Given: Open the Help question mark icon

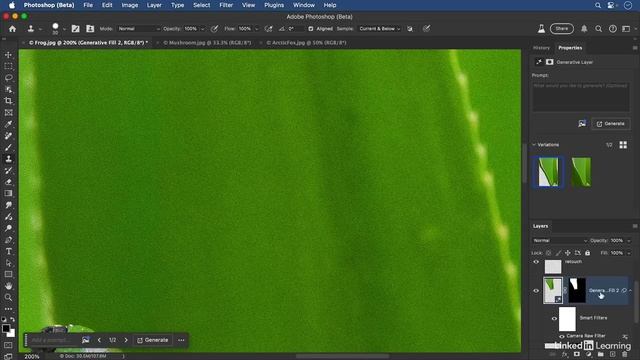Looking at the screenshot, I should pos(612,29).
